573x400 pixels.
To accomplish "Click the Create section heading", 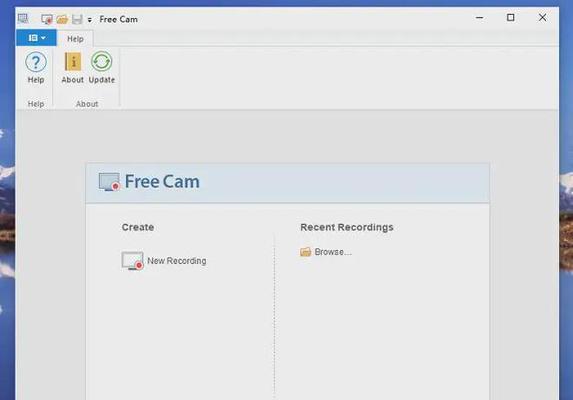I will 138,227.
